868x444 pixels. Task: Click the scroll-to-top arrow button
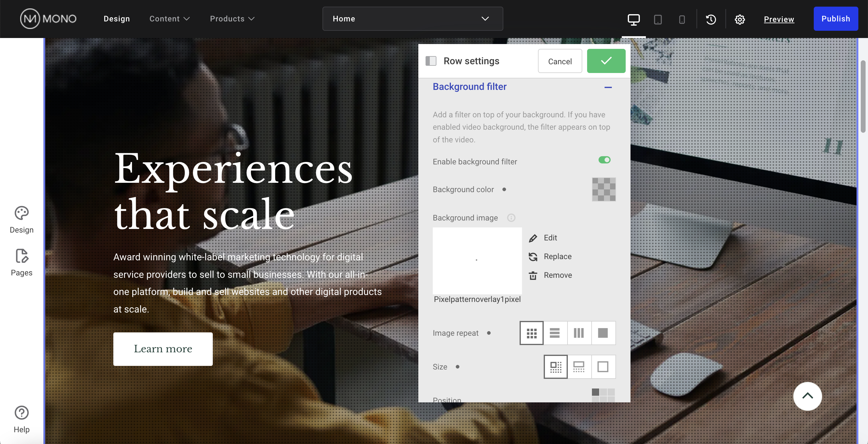pos(807,396)
